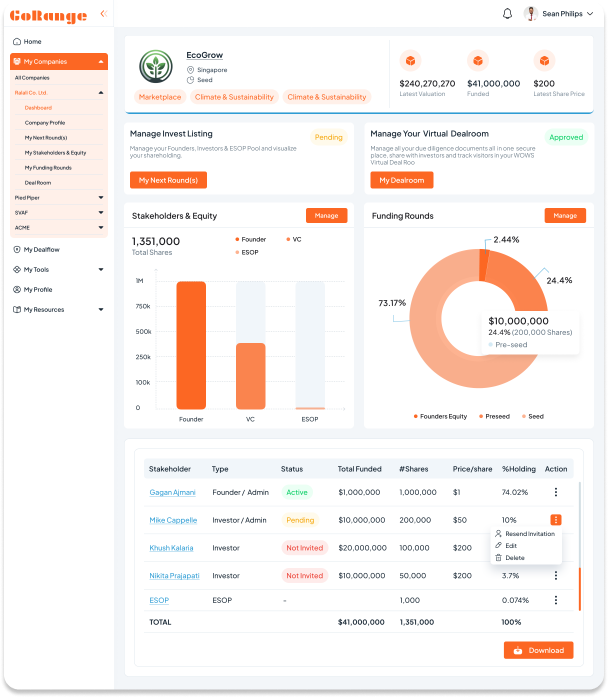Open actions menu for Gagan Ajmani
This screenshot has height=698, width=608.
tap(556, 492)
